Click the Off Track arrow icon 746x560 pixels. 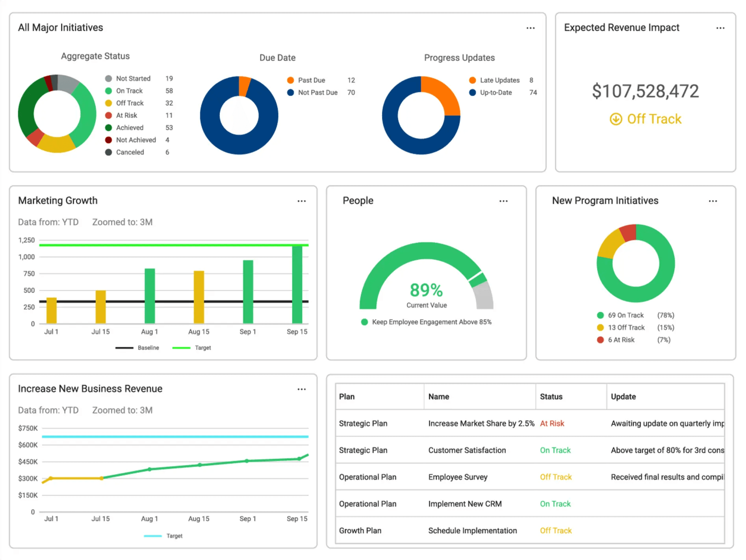click(616, 119)
